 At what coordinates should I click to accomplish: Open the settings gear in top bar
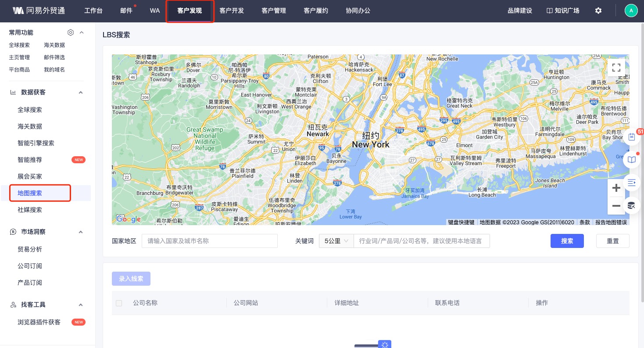pos(598,11)
